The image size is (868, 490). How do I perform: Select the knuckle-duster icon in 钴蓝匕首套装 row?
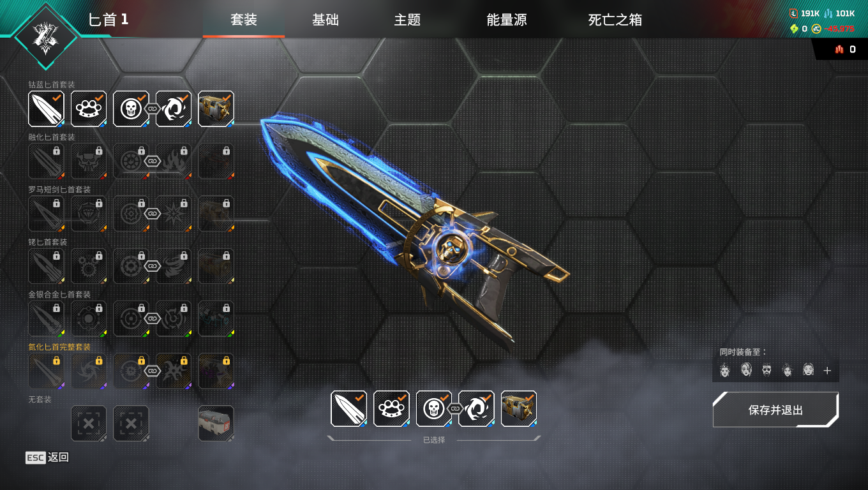89,108
